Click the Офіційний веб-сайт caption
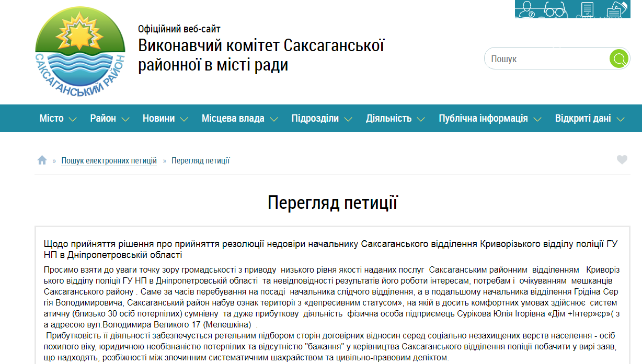 pos(179,29)
